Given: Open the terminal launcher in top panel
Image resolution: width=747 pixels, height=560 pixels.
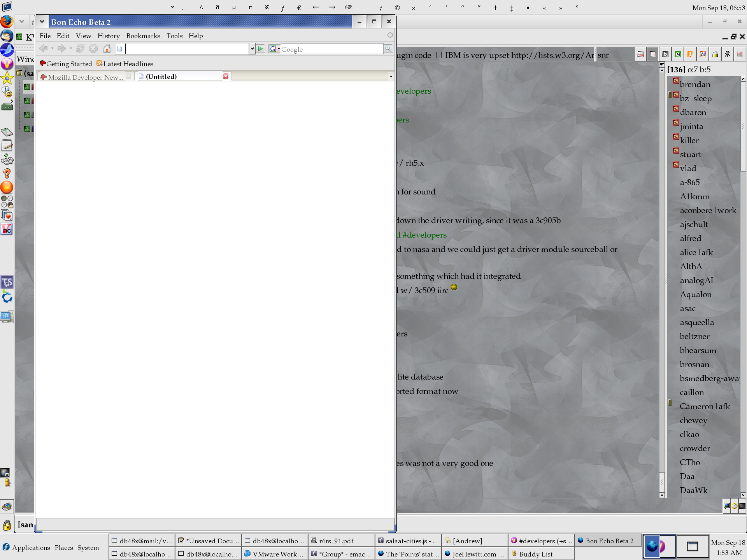Looking at the screenshot, I should (x=7, y=7).
